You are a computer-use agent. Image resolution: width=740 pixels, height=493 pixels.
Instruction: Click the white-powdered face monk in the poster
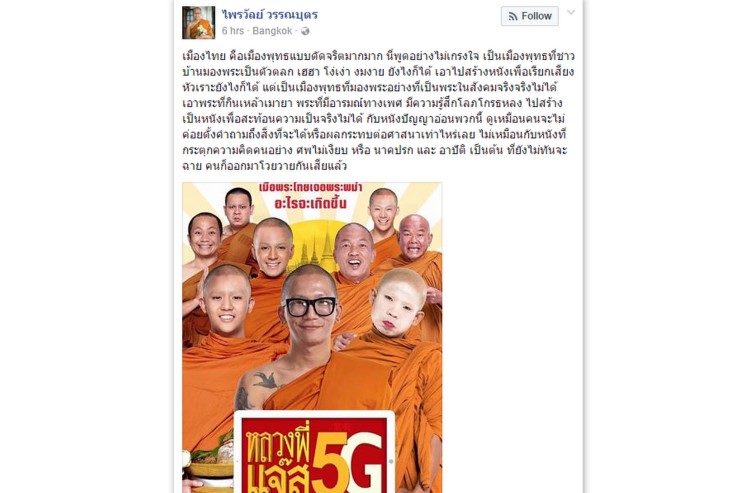click(x=399, y=304)
